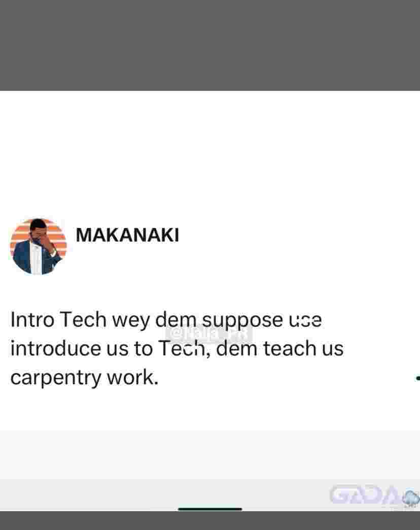Viewport: 420px width, 530px height.
Task: Click the phrase 'dem teach us'
Action: (x=279, y=348)
